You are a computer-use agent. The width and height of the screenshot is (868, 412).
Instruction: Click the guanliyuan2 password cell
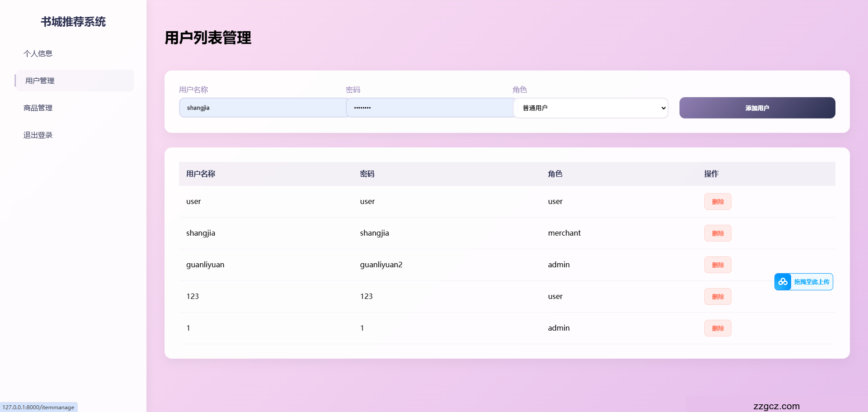[x=381, y=265]
